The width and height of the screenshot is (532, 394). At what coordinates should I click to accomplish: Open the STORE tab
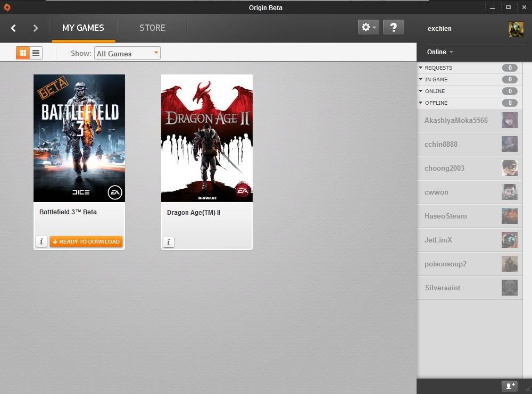152,28
